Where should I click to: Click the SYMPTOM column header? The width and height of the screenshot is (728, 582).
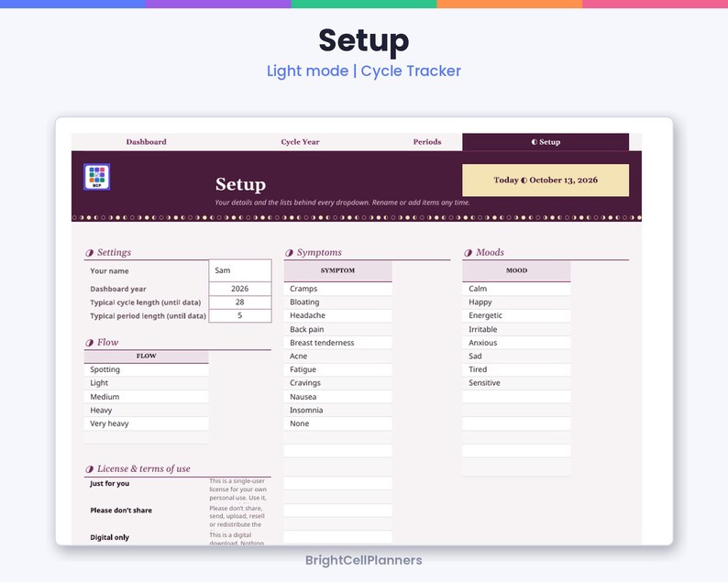[x=337, y=270]
